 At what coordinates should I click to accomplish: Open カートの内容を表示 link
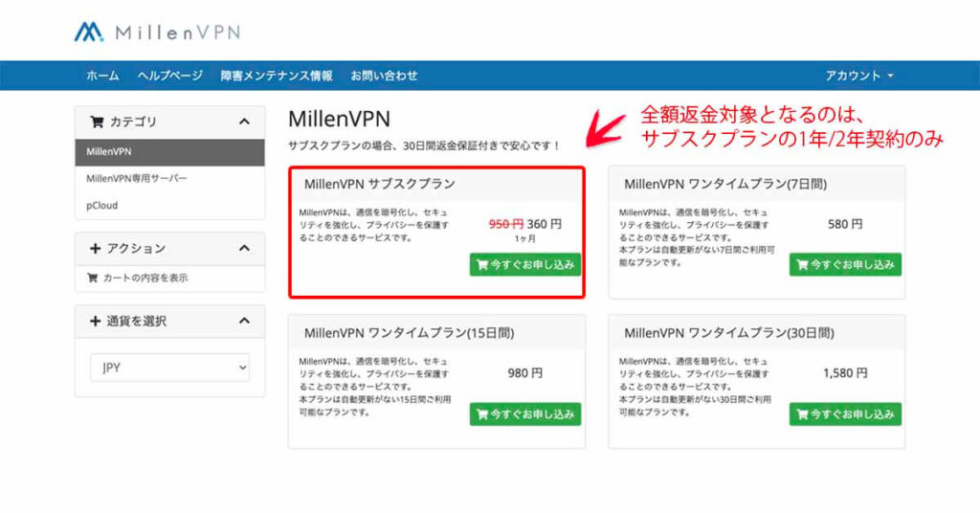(x=145, y=279)
